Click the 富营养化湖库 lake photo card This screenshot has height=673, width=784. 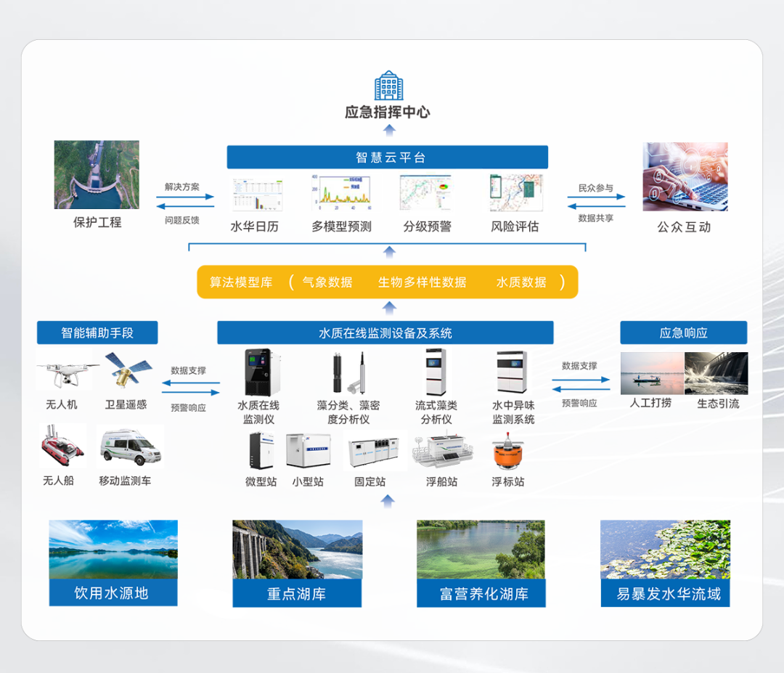(x=481, y=563)
